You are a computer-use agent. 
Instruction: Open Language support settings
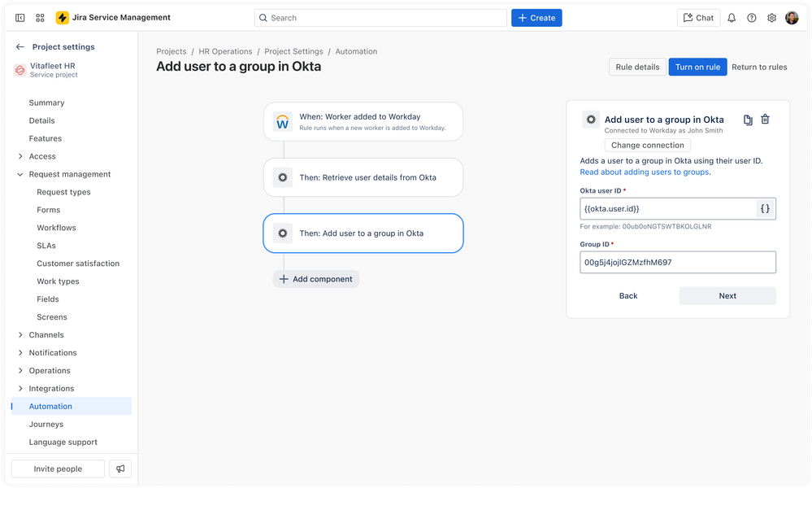63,442
